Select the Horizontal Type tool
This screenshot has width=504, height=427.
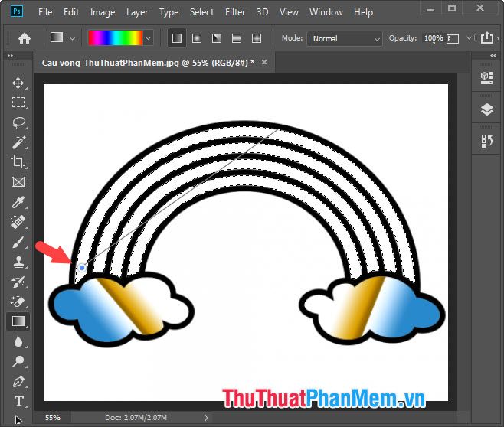click(18, 401)
